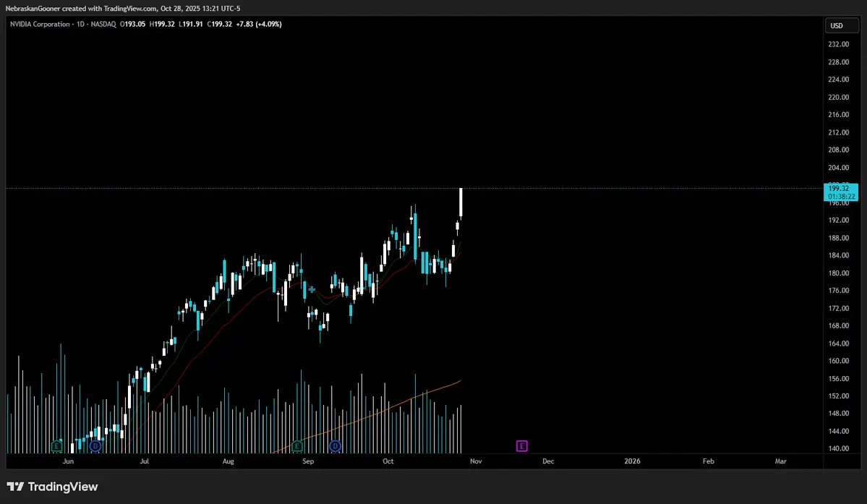Viewport: 867px width, 504px height.
Task: Open the USD currency selector
Action: [841, 25]
